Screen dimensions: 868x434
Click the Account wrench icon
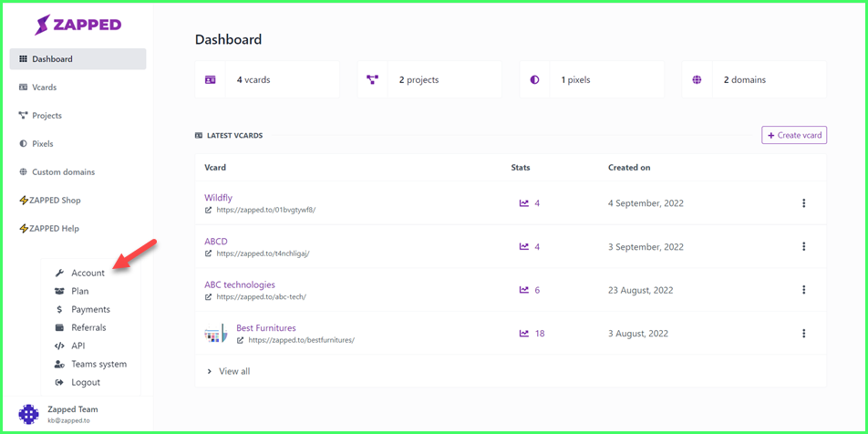(x=60, y=273)
